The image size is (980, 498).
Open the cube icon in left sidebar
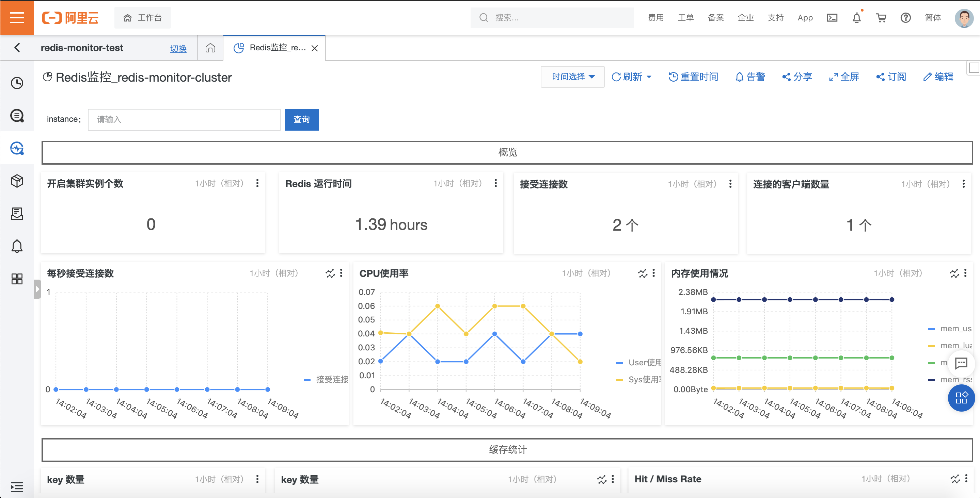tap(17, 181)
